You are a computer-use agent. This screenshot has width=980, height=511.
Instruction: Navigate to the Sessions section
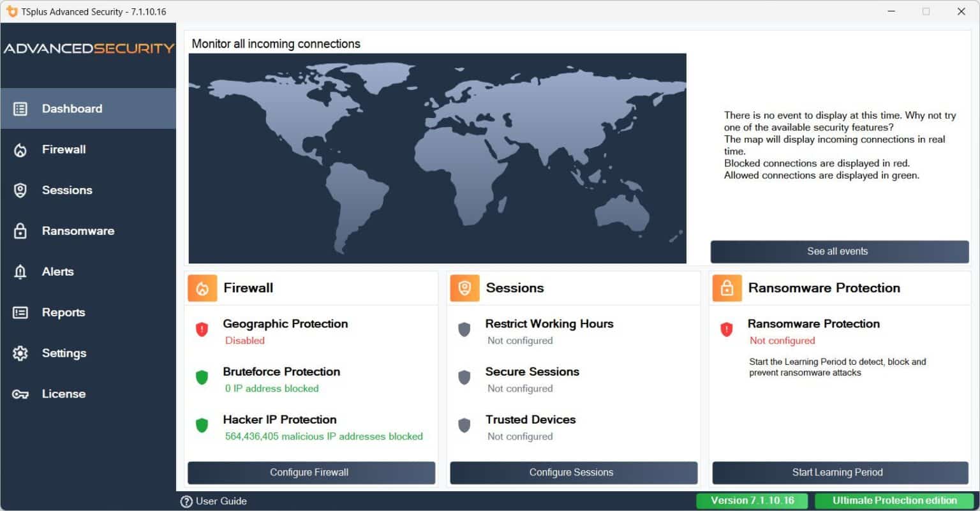click(20, 190)
